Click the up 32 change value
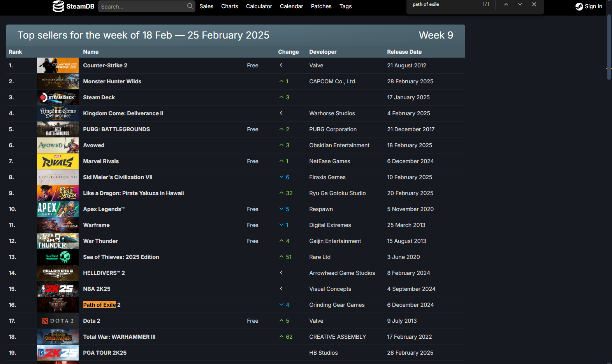 tap(286, 193)
